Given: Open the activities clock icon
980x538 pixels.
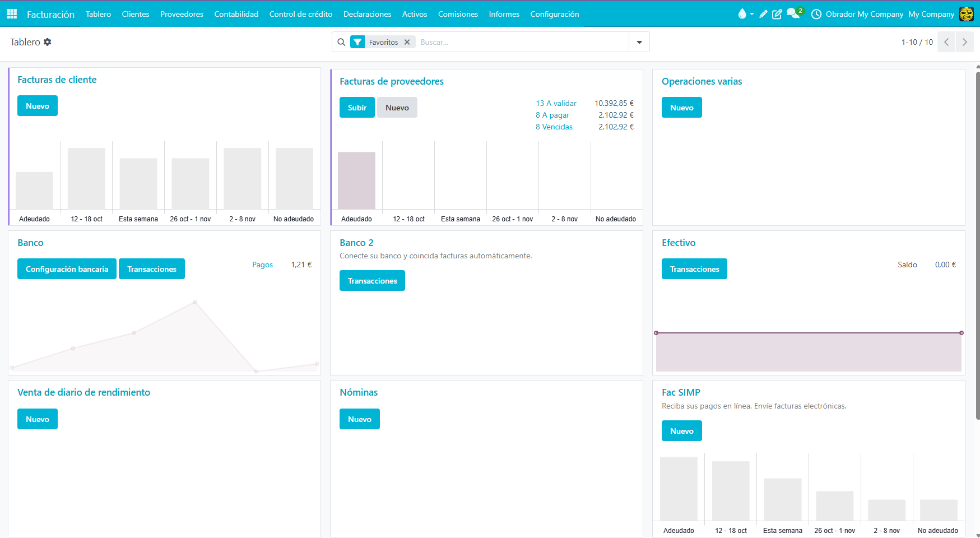Looking at the screenshot, I should [816, 14].
